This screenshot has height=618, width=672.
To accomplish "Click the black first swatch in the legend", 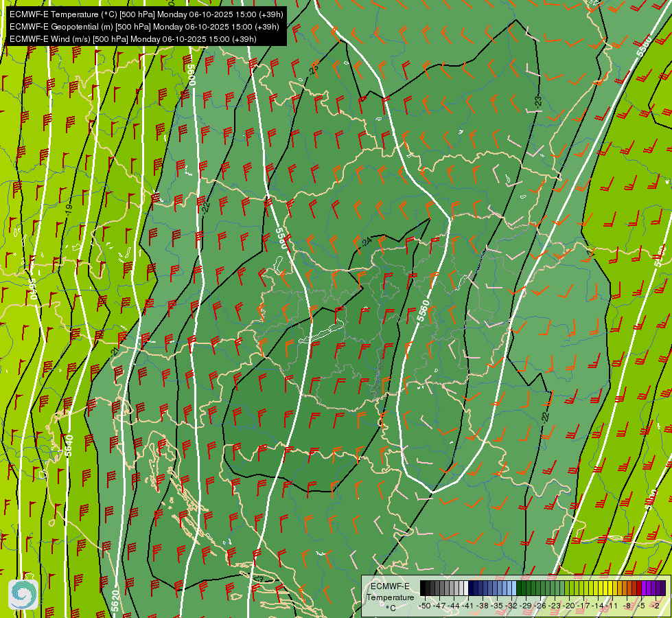I will coord(423,588).
